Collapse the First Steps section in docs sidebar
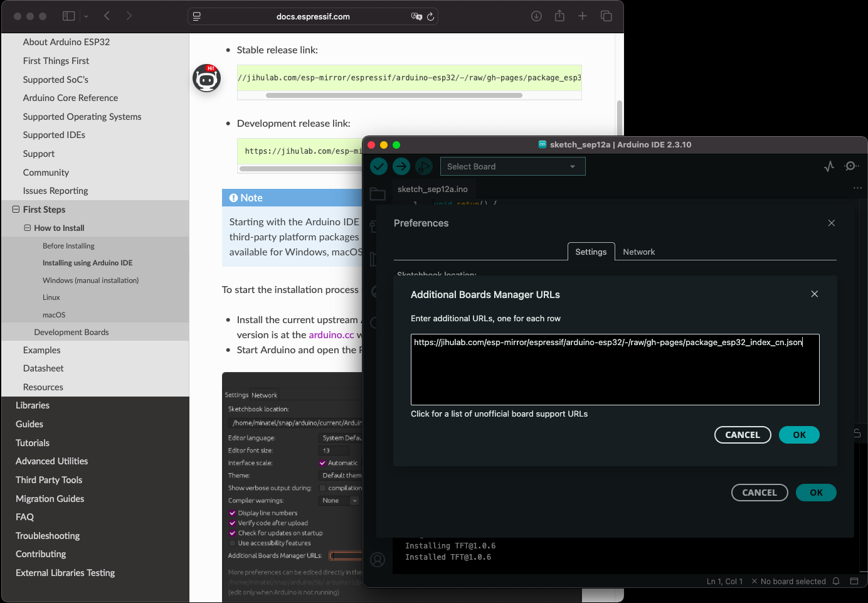This screenshot has width=868, height=603. tap(16, 210)
